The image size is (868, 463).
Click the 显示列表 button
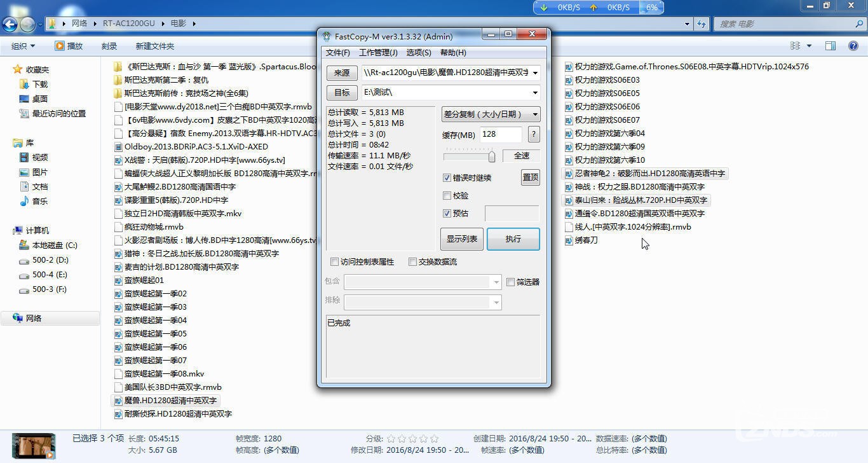point(461,238)
